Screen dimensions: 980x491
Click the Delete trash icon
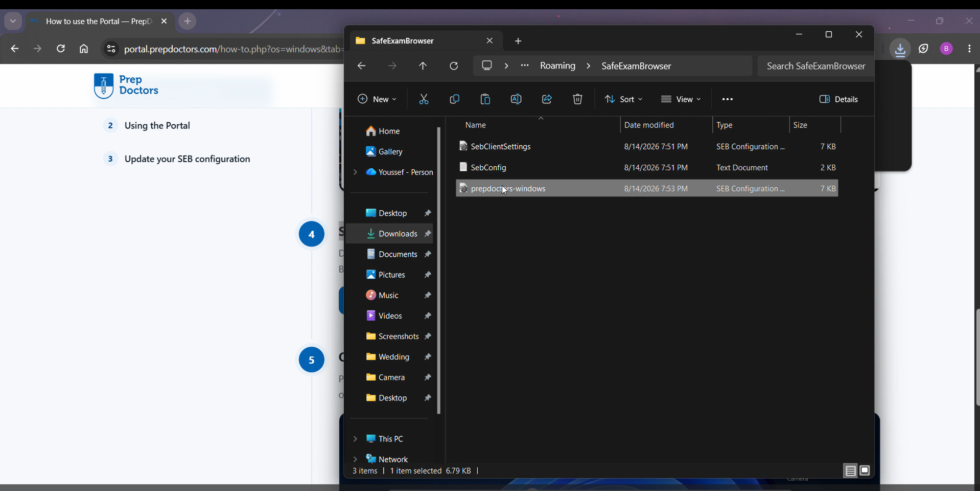[578, 99]
